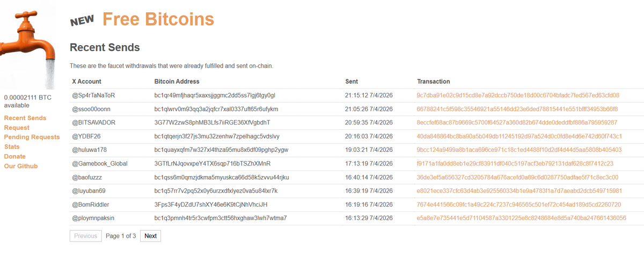Image resolution: width=644 pixels, height=263 pixels.
Task: Open transaction 66788241c5f598c3... link
Action: (517, 109)
